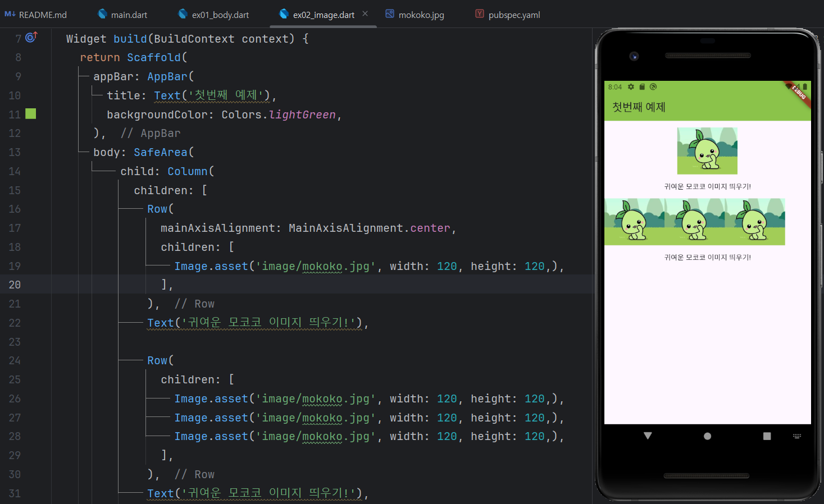Tap the emulator Home navigation button
This screenshot has width=824, height=504.
[707, 436]
